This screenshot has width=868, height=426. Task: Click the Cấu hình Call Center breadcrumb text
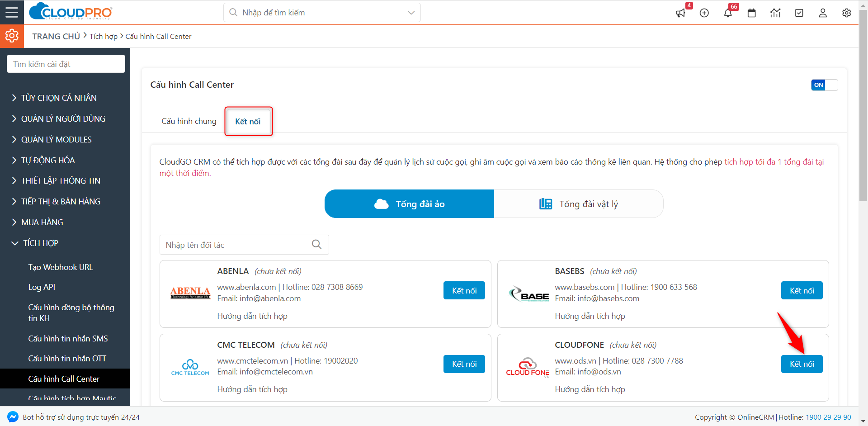pos(158,36)
